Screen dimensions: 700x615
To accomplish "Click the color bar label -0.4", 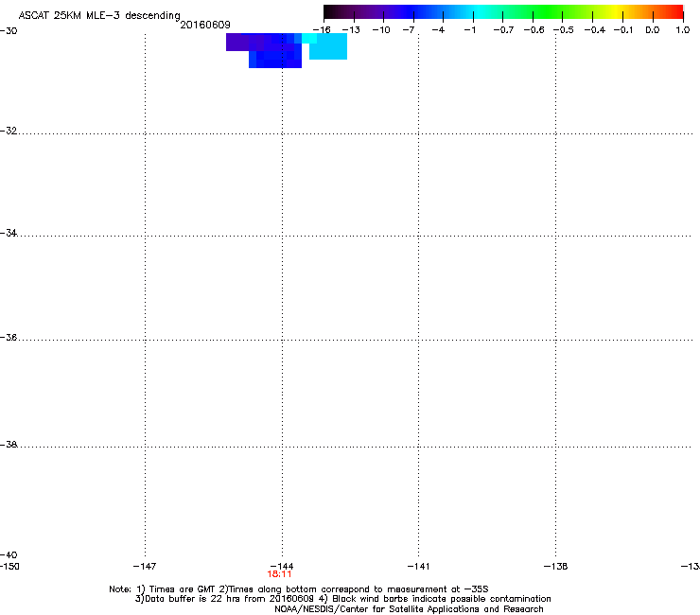I will coord(595,30).
